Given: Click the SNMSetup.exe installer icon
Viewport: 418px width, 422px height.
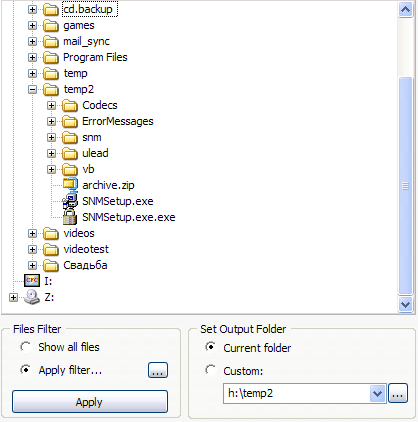Looking at the screenshot, I should [70, 201].
